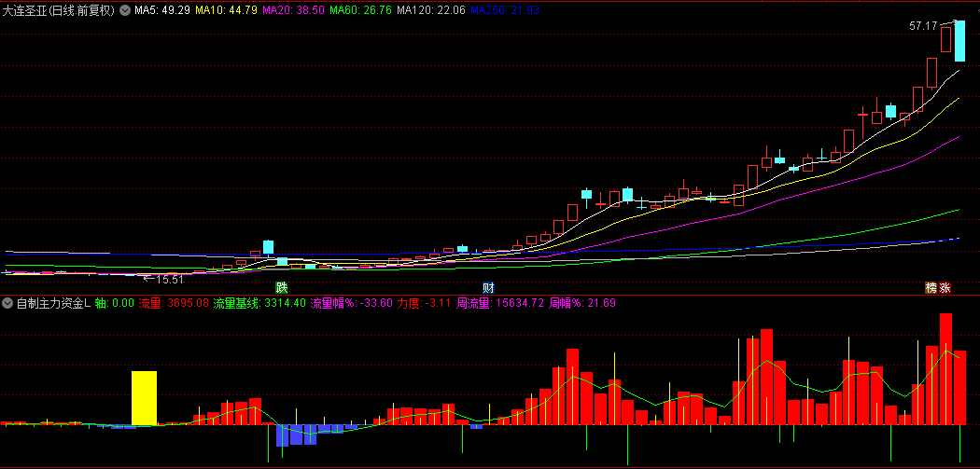Select the MA5: 49.29 moving average label
Viewport: 980px width, 469px height.
click(162, 10)
